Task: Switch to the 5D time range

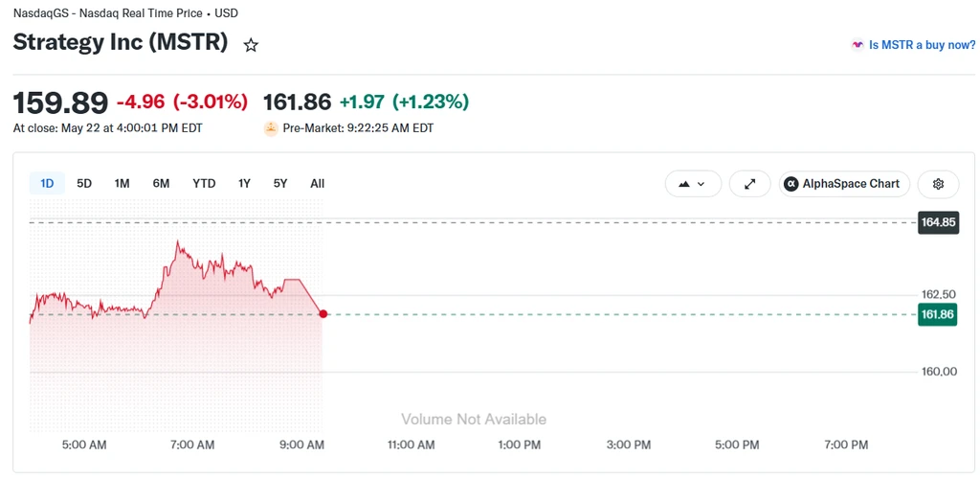Action: pos(84,184)
